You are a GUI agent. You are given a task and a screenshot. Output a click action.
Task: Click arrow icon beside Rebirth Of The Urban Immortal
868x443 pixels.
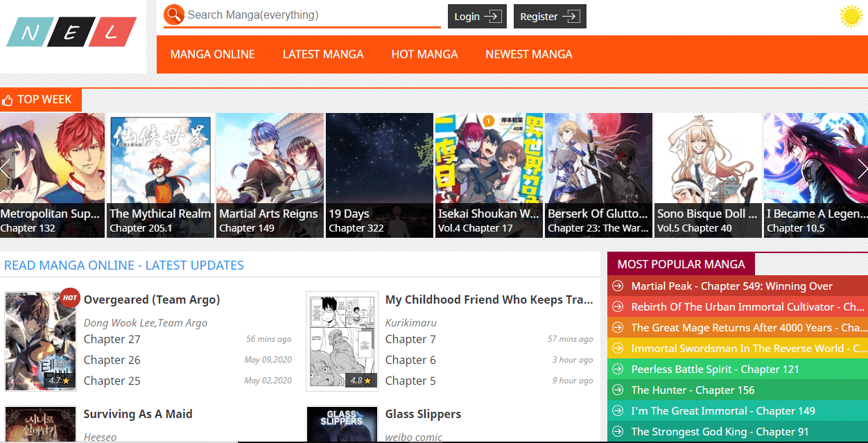pos(618,307)
